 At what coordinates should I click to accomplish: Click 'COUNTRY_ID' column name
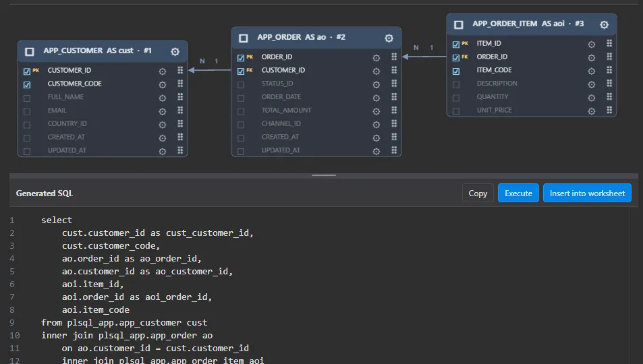coord(67,123)
